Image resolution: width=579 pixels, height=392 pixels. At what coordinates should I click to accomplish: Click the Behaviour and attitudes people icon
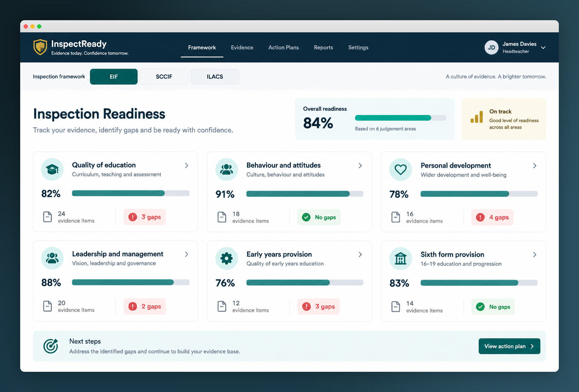(x=227, y=169)
